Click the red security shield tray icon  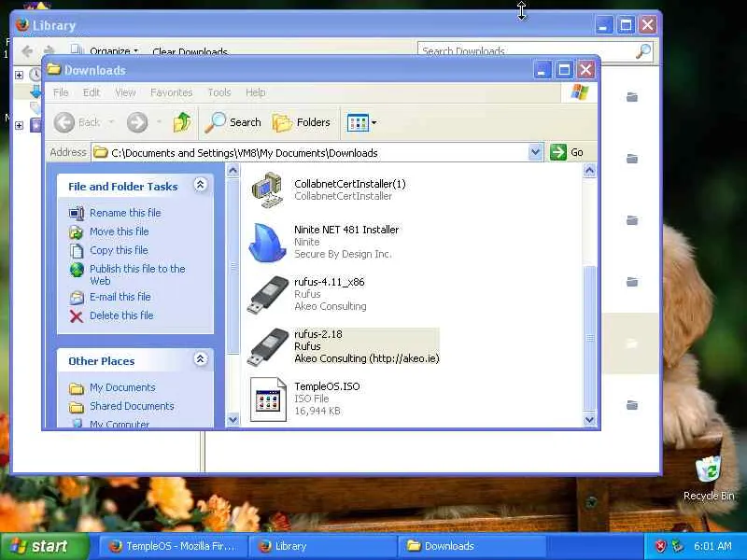660,546
